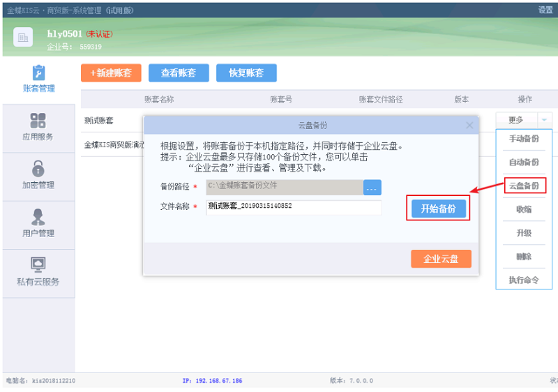
Task: Choose 云盘备份 menu entry
Action: [523, 186]
